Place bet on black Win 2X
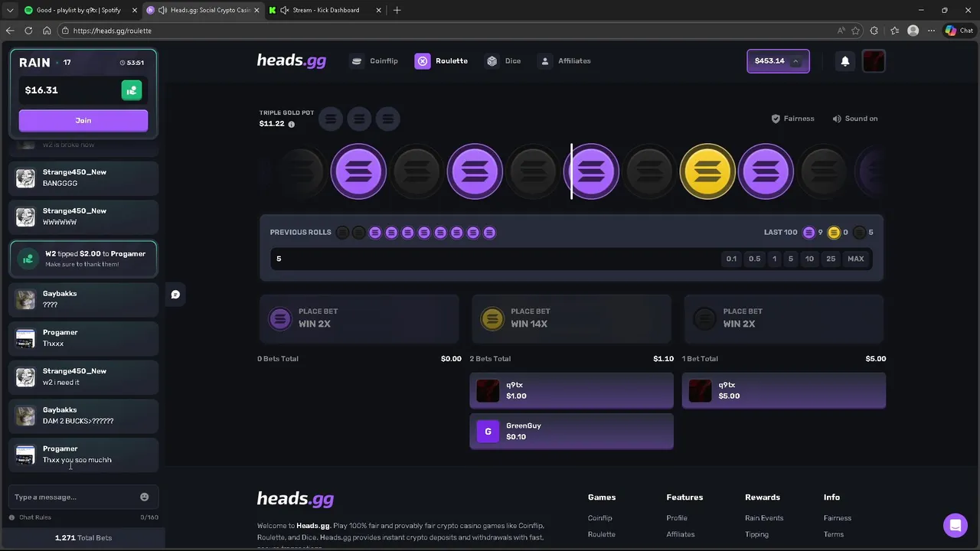Image resolution: width=980 pixels, height=551 pixels. coord(783,318)
